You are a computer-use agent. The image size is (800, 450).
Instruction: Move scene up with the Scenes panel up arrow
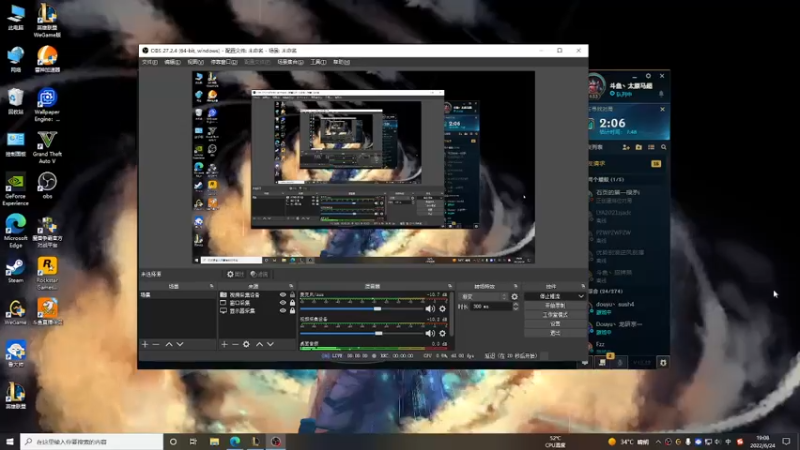[x=169, y=344]
